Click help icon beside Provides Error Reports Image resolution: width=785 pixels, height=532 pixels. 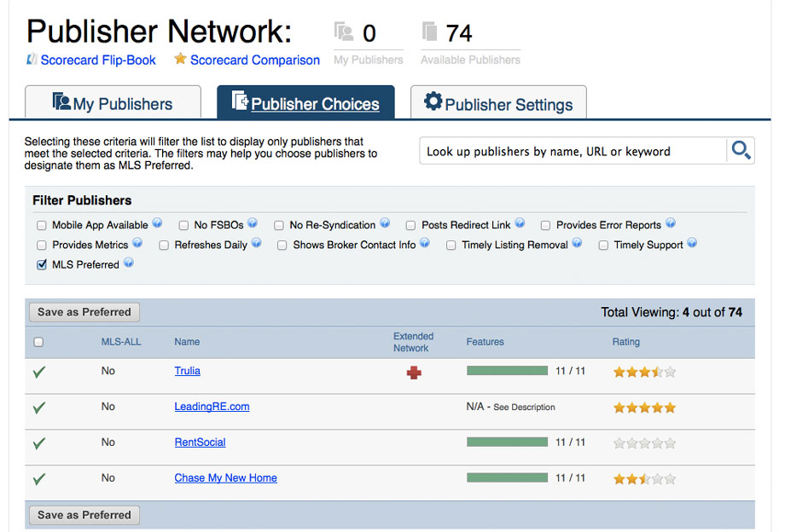[x=670, y=224]
